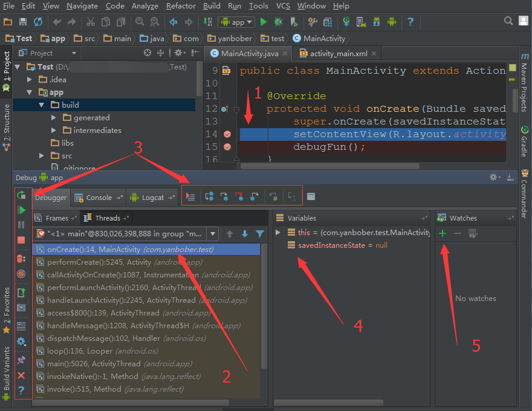
Task: Add a new watch with the plus icon
Action: click(x=443, y=233)
